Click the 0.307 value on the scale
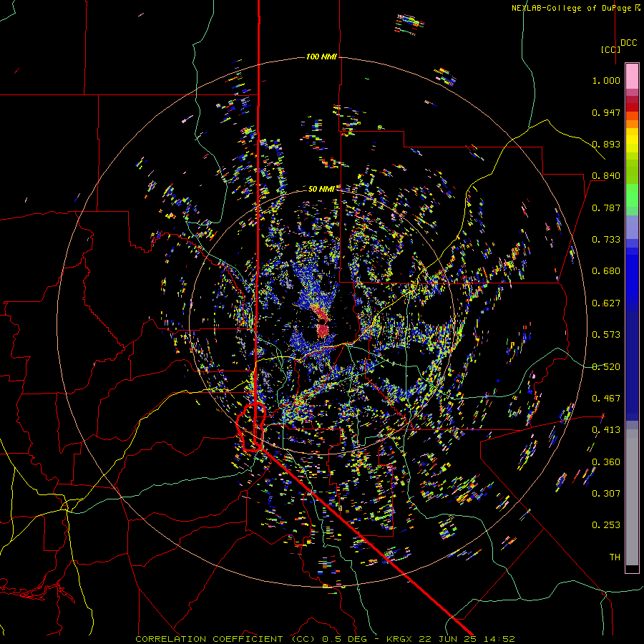644x644 pixels. coord(606,494)
